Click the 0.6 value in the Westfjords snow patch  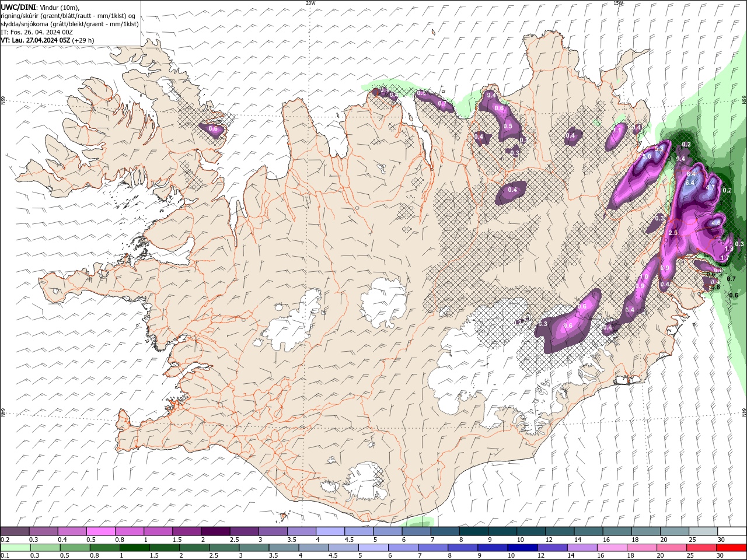[x=213, y=128]
